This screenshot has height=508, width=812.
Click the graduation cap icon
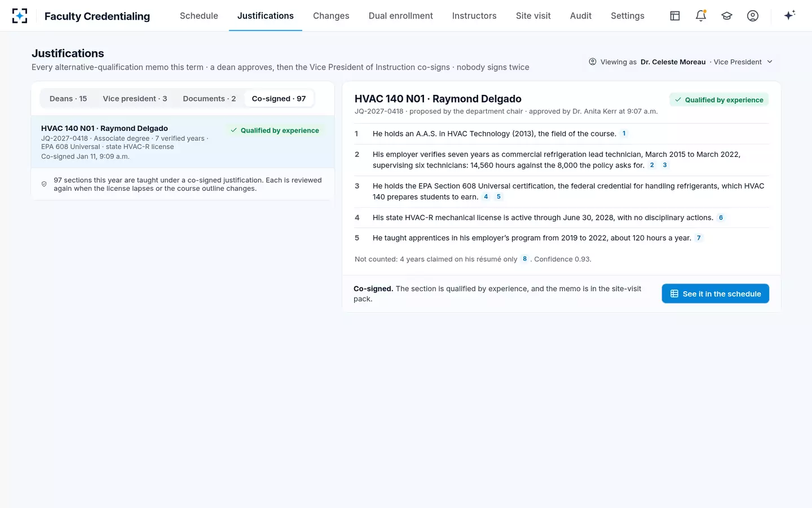(727, 16)
